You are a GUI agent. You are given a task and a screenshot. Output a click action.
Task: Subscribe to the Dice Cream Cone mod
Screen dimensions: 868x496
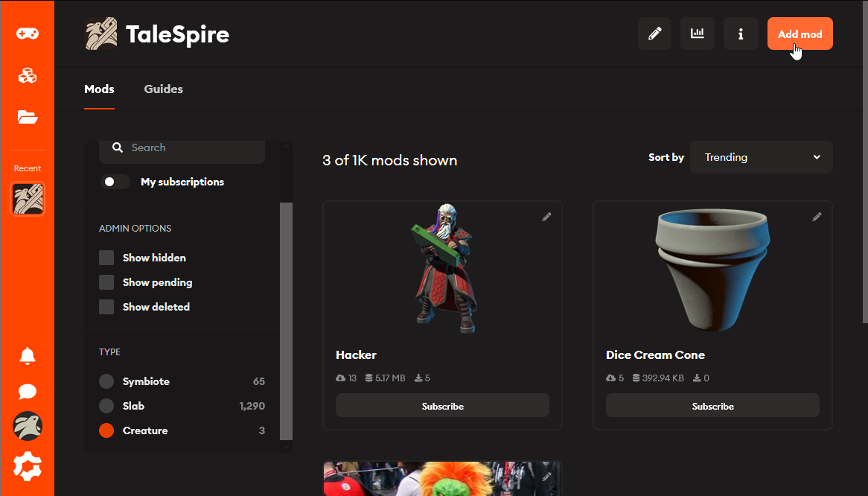coord(712,406)
